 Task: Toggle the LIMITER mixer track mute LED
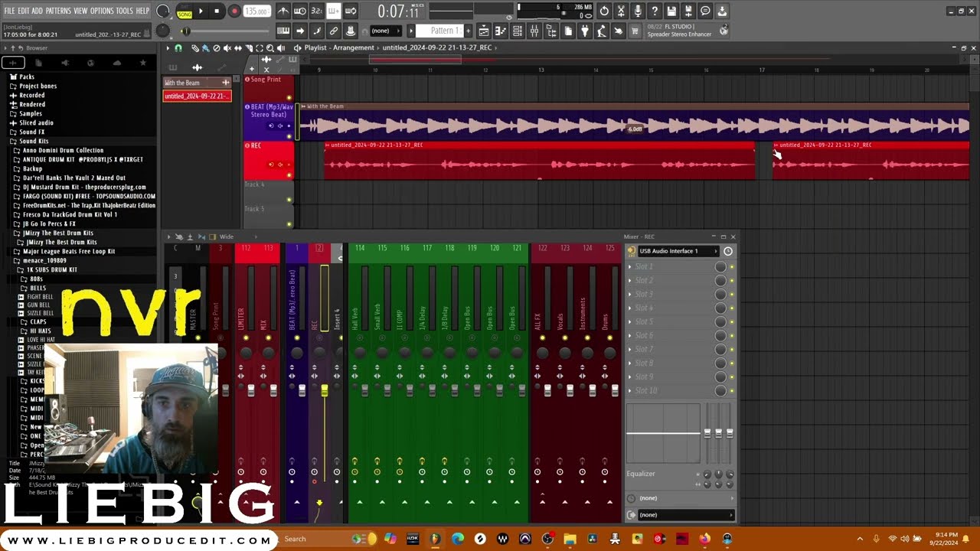click(x=246, y=337)
